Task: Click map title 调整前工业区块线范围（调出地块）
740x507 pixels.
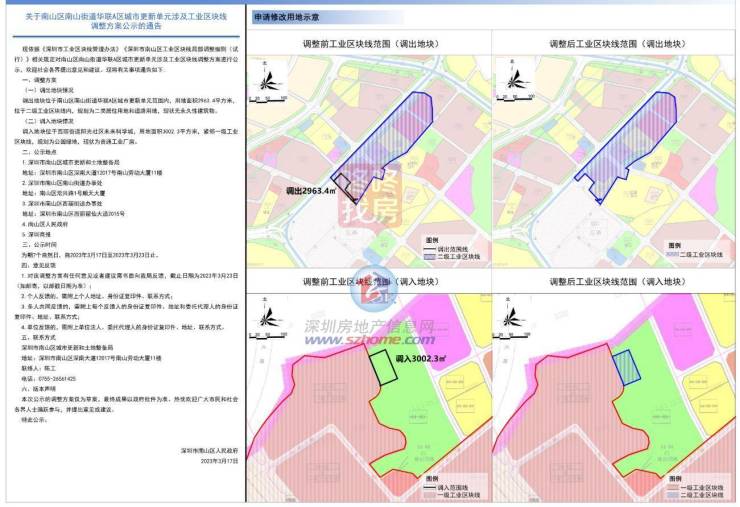Action: pos(371,44)
